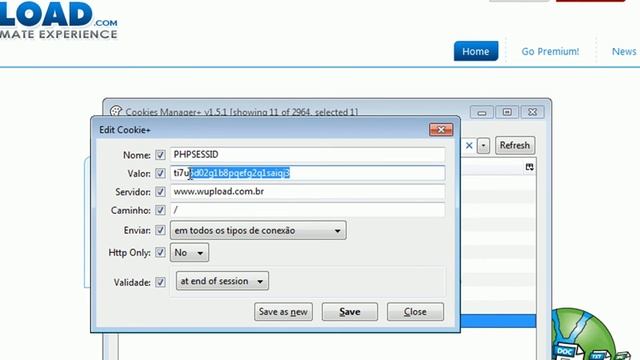
Task: Maximize the Cookies Manager+ window
Action: [507, 112]
